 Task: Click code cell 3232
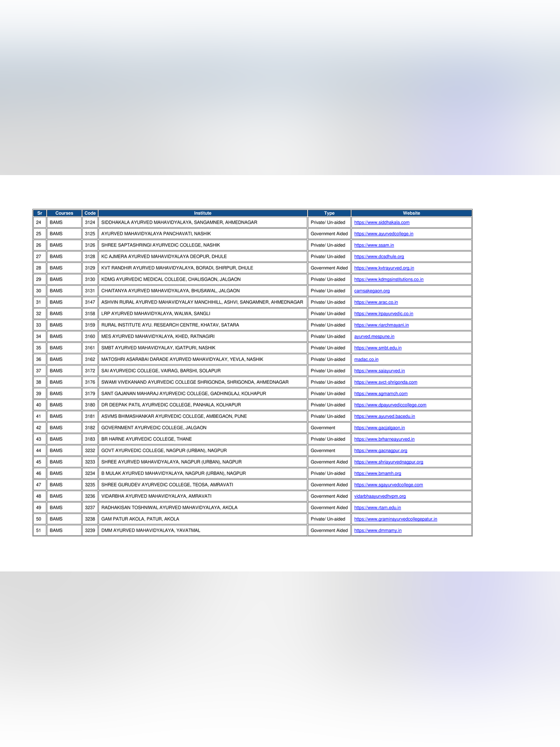click(x=90, y=451)
